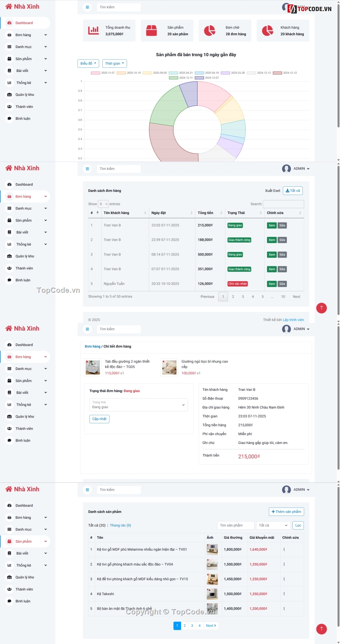Click Danh mục grid icon in dashboard page sidebar
The width and height of the screenshot is (340, 644).
click(9, 47)
